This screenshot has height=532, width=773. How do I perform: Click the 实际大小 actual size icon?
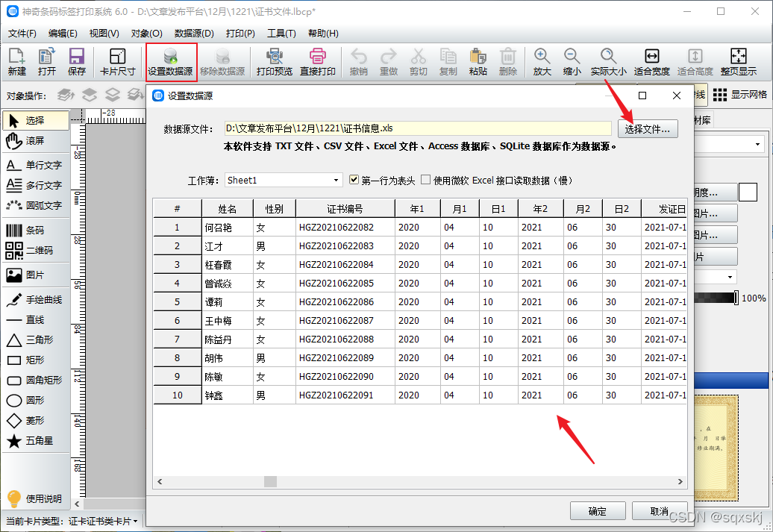click(608, 62)
